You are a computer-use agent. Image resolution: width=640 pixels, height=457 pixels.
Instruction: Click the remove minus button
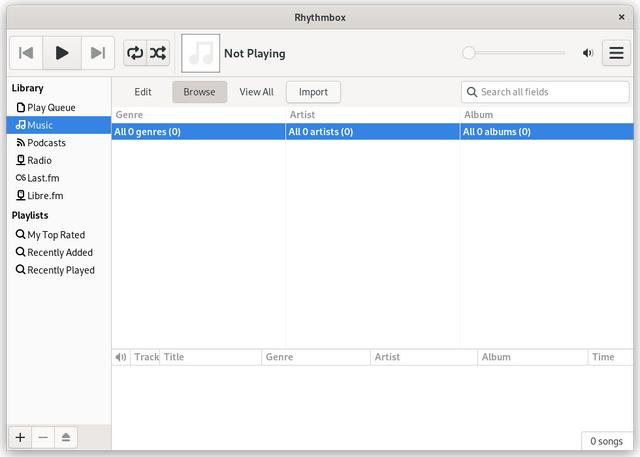[43, 438]
